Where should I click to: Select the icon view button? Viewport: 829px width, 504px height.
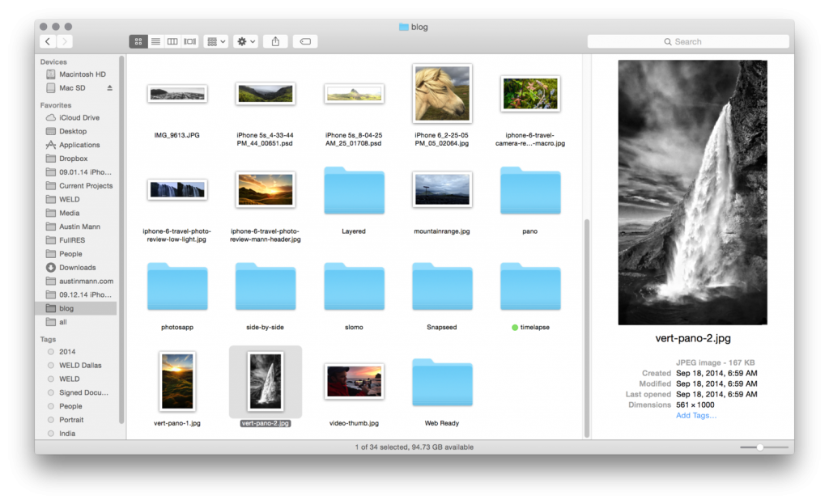tap(138, 41)
